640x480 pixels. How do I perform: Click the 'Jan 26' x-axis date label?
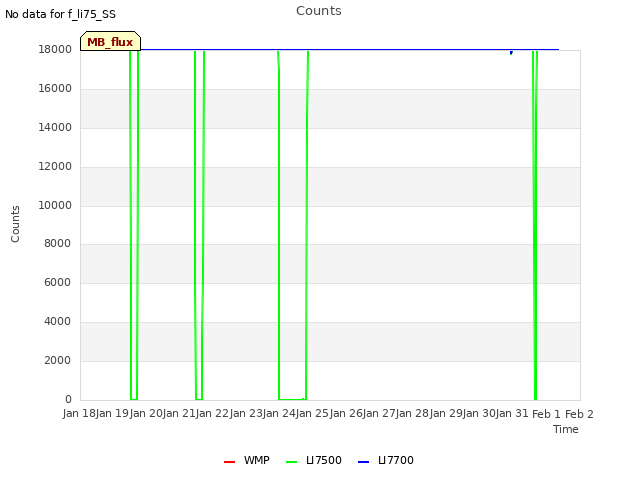coord(346,413)
